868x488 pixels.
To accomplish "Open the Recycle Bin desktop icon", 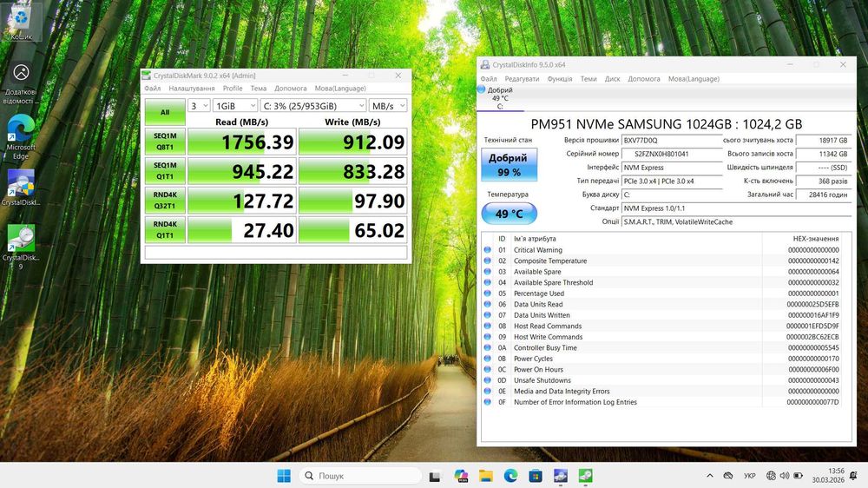I will coord(21,23).
